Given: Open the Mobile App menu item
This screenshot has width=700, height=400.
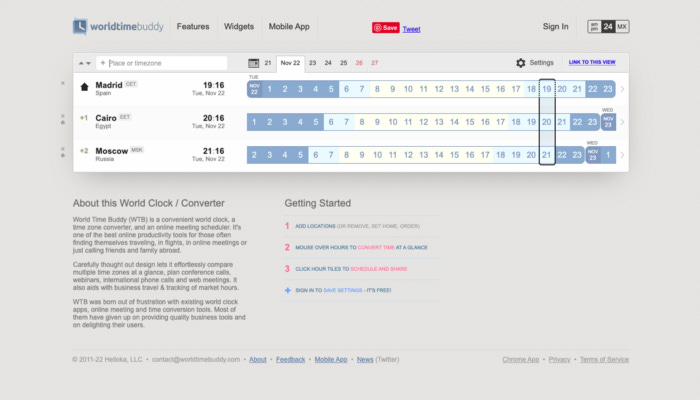Looking at the screenshot, I should tap(289, 27).
